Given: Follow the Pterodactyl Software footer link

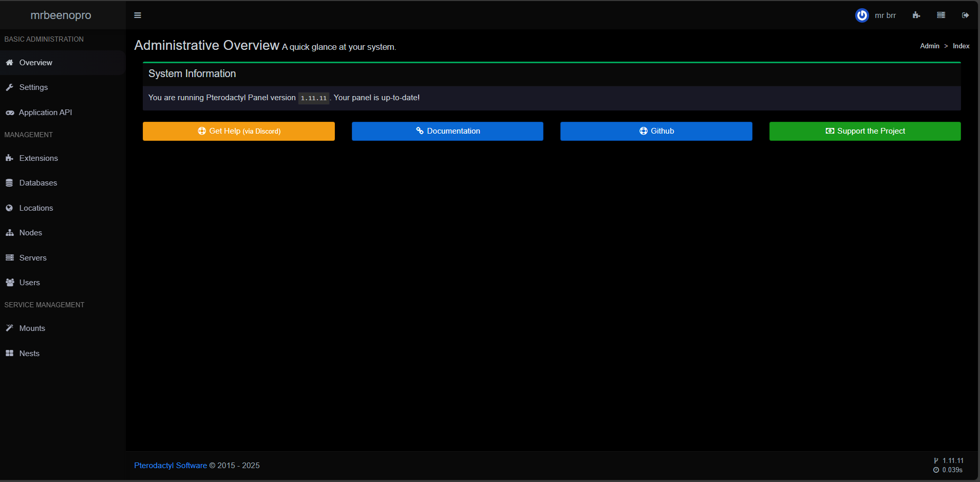Looking at the screenshot, I should [171, 466].
